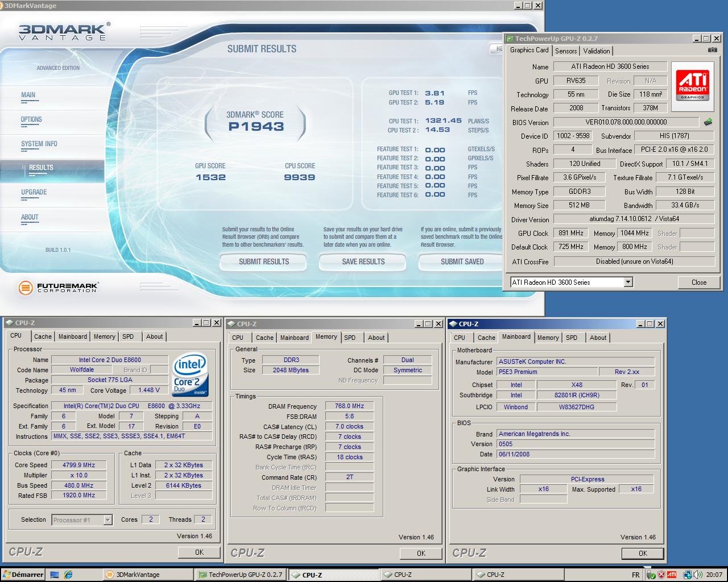Screen dimensions: 728x582
Task: Click the volume speaker tray icon
Action: pyautogui.click(x=697, y=575)
